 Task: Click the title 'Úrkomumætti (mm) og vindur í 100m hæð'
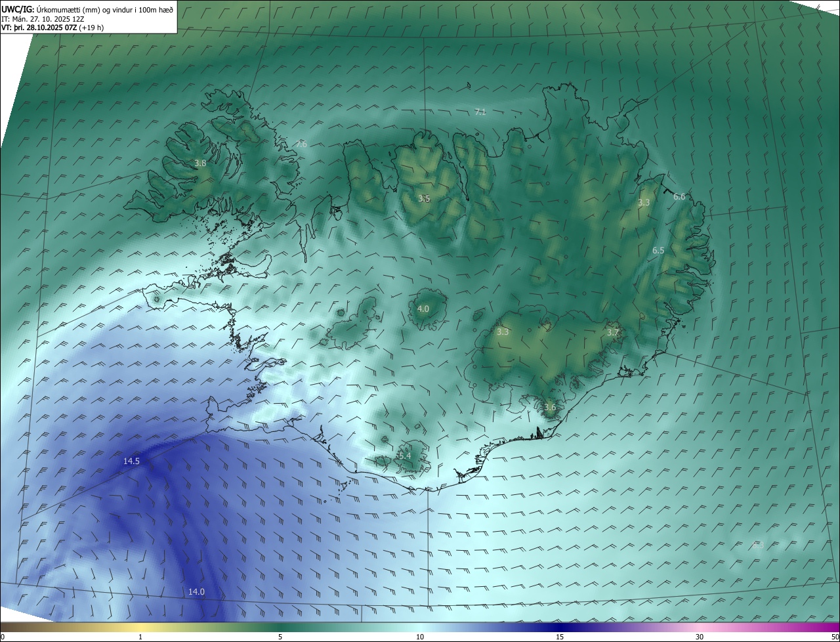(104, 9)
